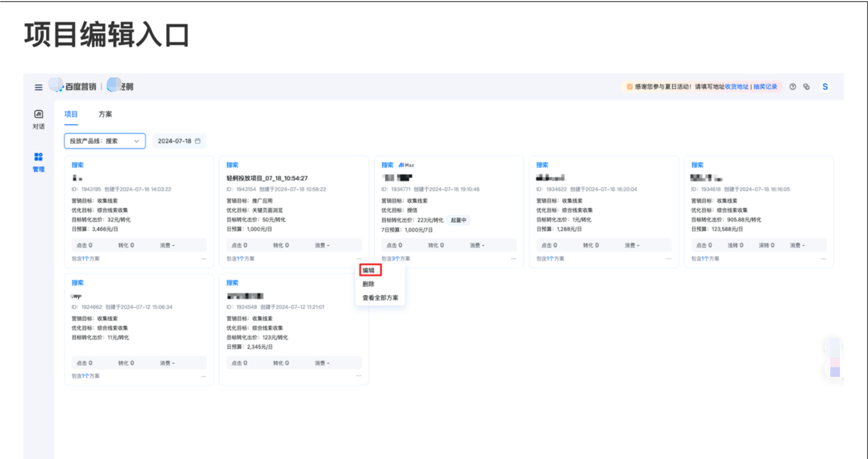Click the 轻舸 logo in header
Screen dimensions: 868x459
[120, 86]
